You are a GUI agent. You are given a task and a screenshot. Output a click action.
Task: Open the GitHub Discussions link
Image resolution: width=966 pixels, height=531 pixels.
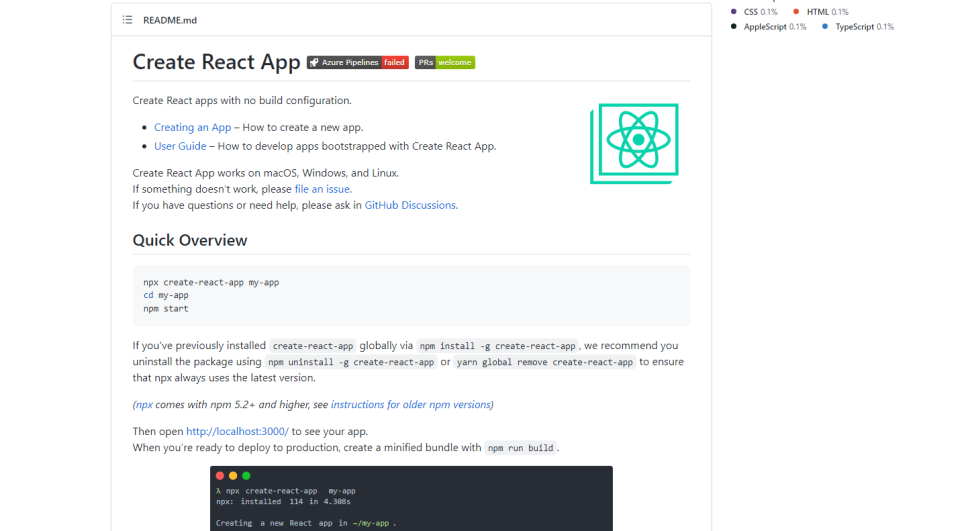[410, 205]
